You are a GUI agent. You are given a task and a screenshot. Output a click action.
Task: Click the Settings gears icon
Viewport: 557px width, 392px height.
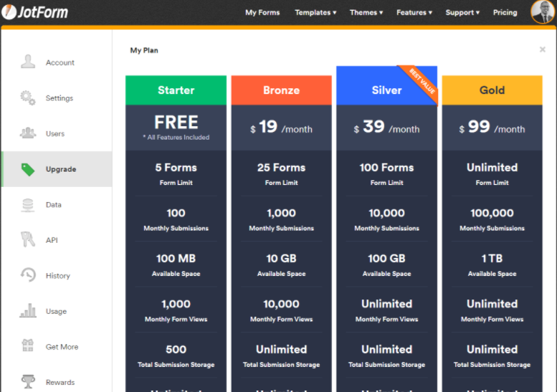(28, 97)
